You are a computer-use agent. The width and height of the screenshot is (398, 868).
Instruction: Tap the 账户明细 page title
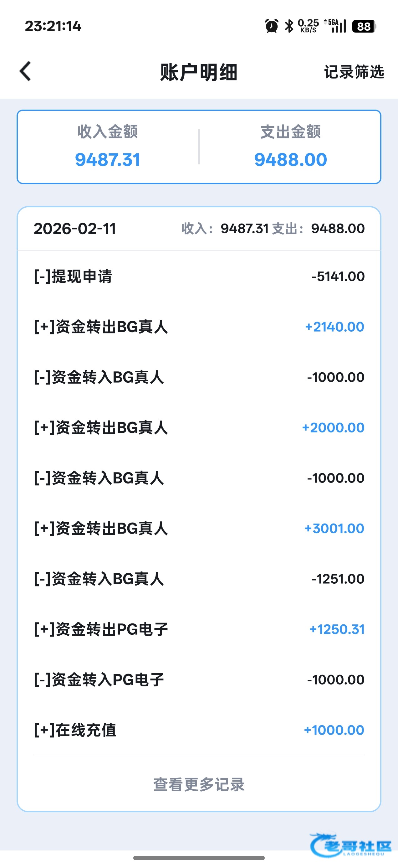click(x=199, y=72)
